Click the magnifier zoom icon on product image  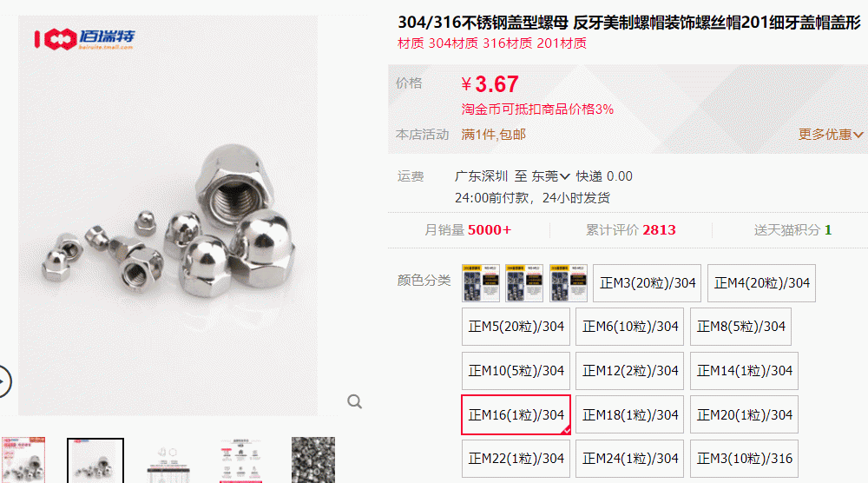pyautogui.click(x=354, y=401)
